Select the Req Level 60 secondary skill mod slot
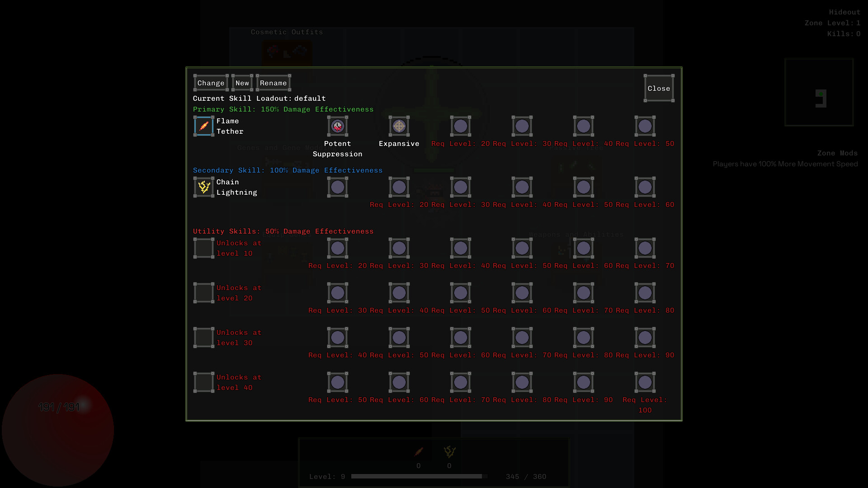This screenshot has height=488, width=868. point(645,187)
